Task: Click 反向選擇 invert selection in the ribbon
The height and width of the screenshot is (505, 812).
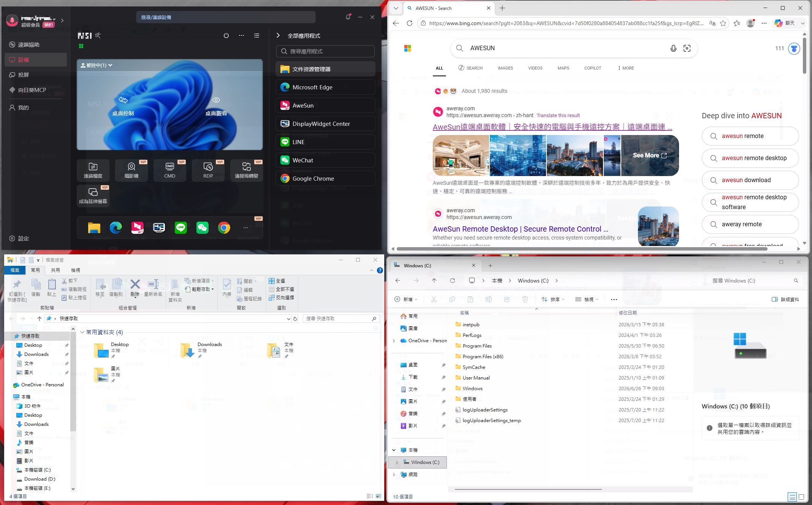Action: pos(281,297)
